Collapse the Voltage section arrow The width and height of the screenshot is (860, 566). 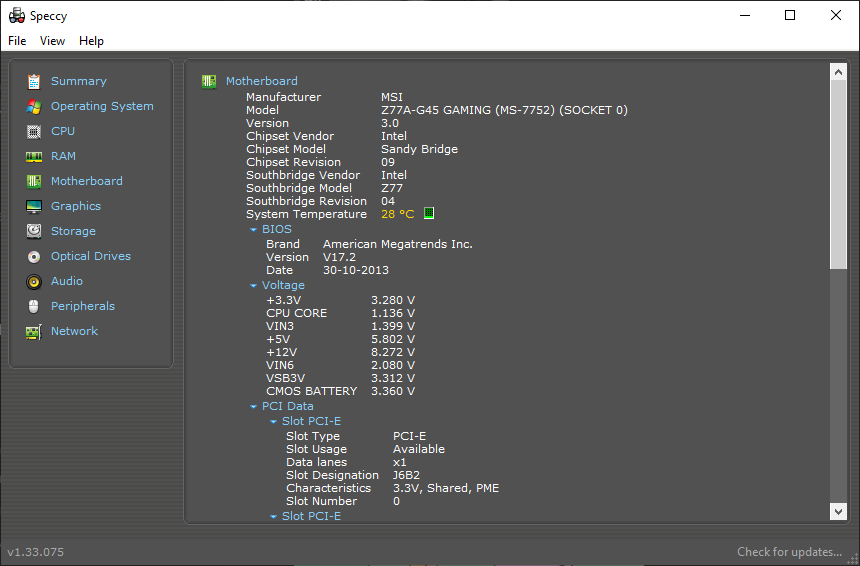pos(253,286)
